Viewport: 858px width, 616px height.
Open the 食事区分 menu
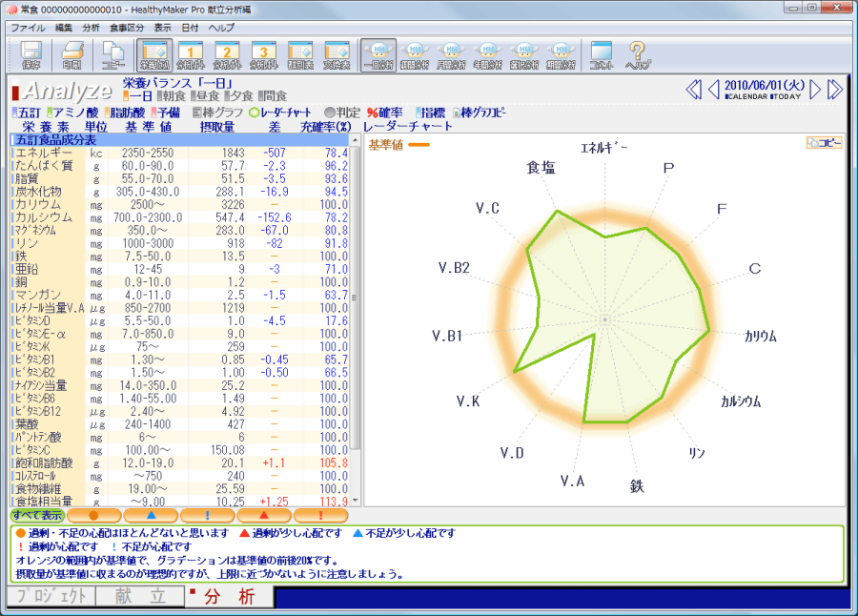(x=127, y=28)
